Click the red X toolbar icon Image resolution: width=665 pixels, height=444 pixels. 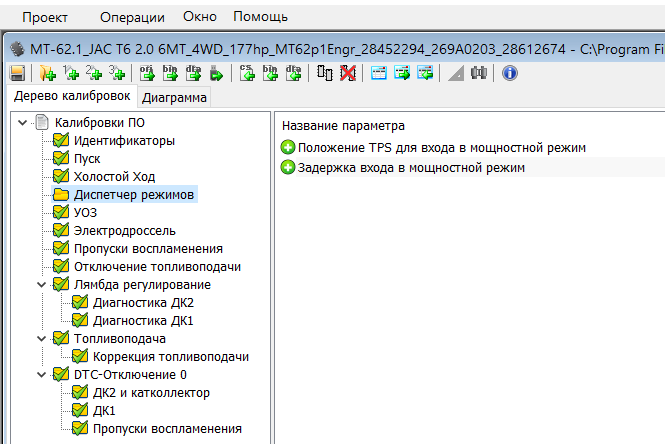[x=347, y=73]
